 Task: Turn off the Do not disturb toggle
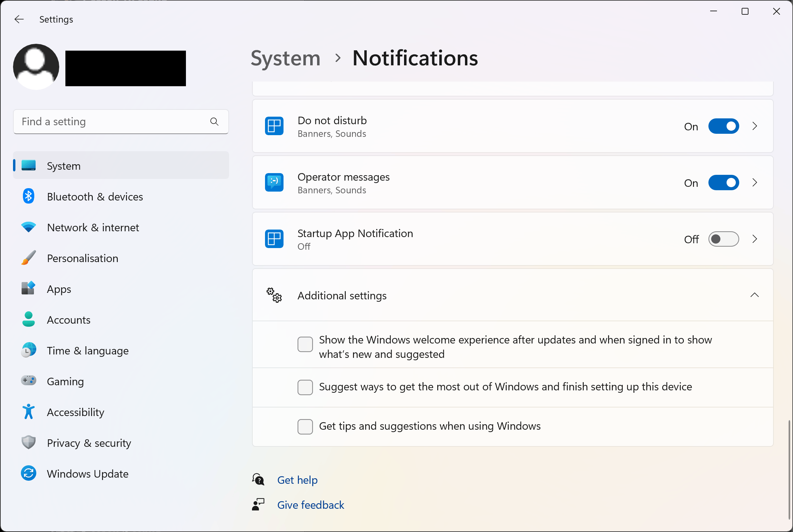(x=723, y=126)
